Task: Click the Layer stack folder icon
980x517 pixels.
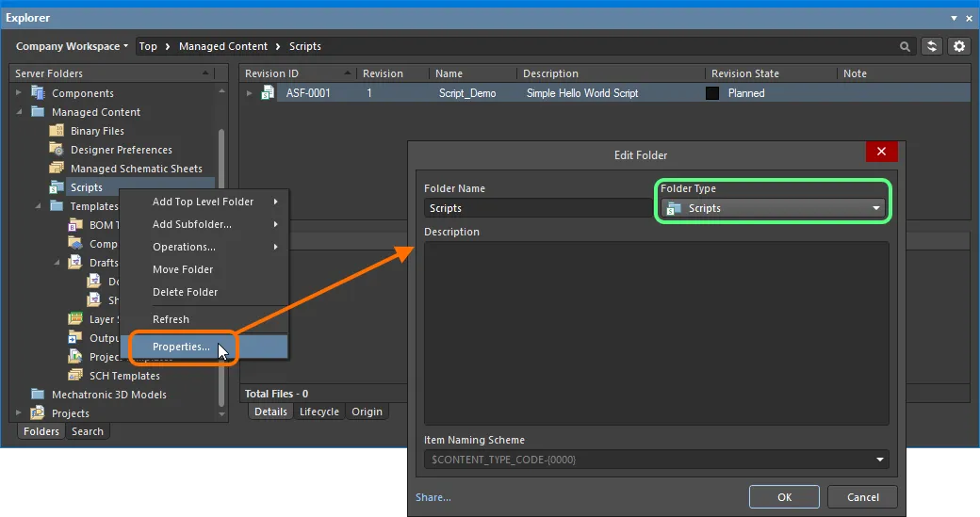Action: (x=75, y=318)
